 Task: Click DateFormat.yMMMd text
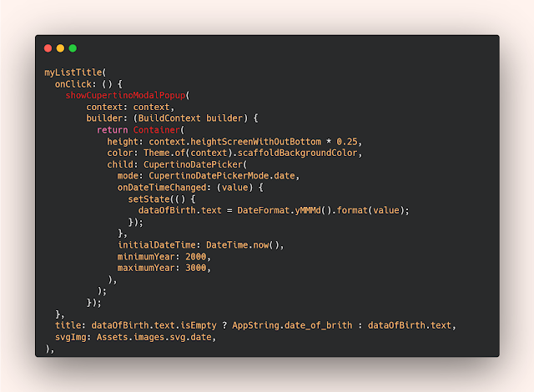[279, 211]
